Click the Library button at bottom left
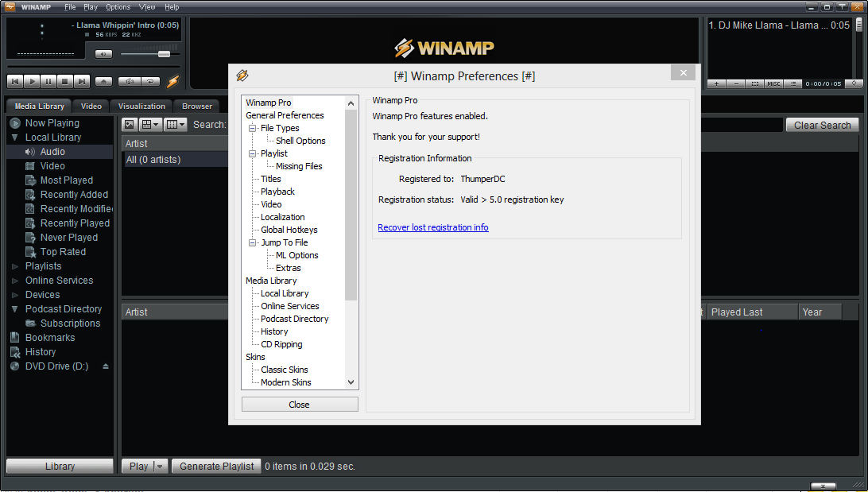The height and width of the screenshot is (492, 868). (x=60, y=467)
